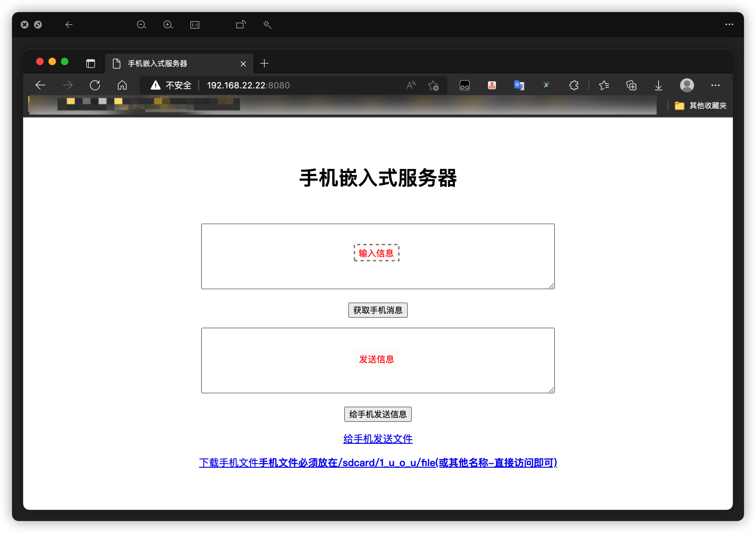Screen dimensions: 756x533
Task: Go back in the browser
Action: [x=40, y=85]
